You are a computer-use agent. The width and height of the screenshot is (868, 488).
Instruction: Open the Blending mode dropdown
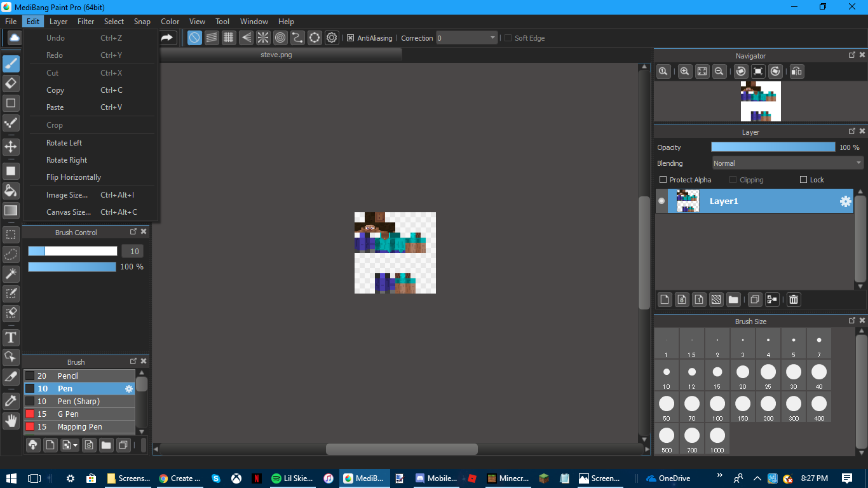point(787,163)
